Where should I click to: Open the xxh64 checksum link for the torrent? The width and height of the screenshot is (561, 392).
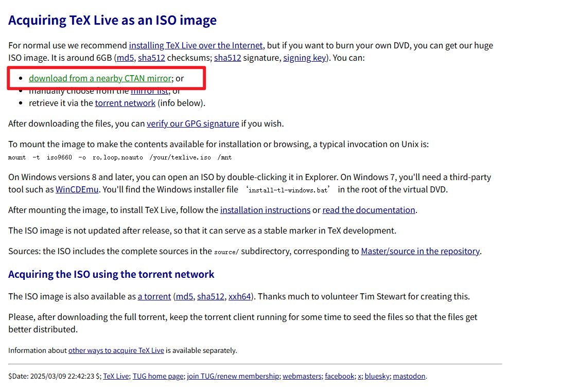tap(240, 296)
